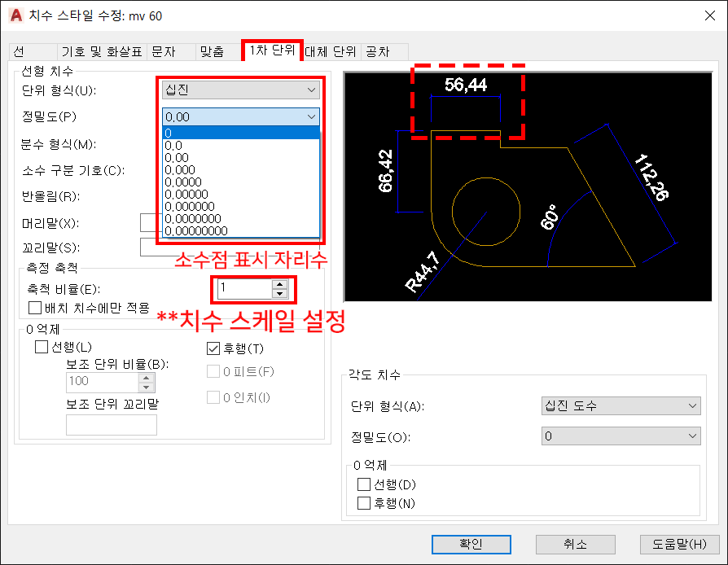Select the 1차 단위 tab
This screenshot has width=728, height=565.
click(272, 50)
